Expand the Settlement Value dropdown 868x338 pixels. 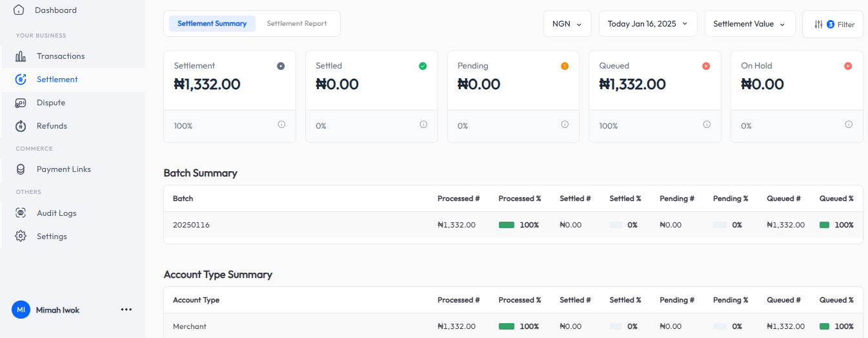coord(749,24)
